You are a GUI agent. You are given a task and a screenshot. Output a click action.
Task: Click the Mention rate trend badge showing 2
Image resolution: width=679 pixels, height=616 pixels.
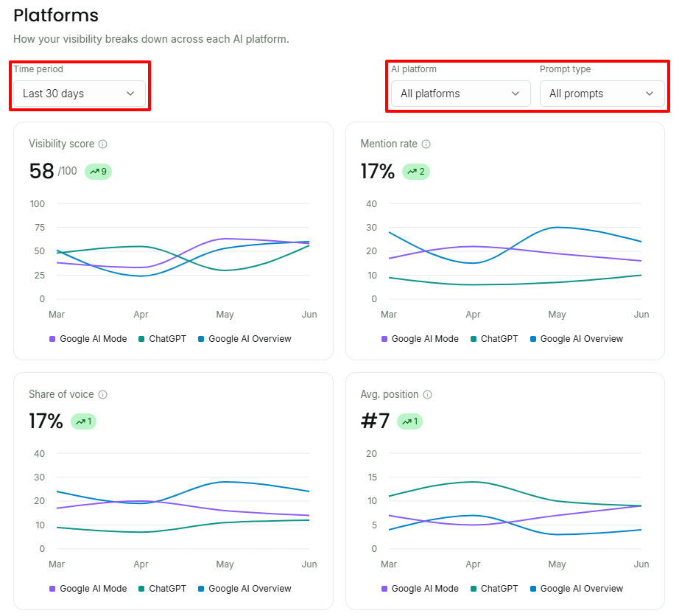coord(416,172)
